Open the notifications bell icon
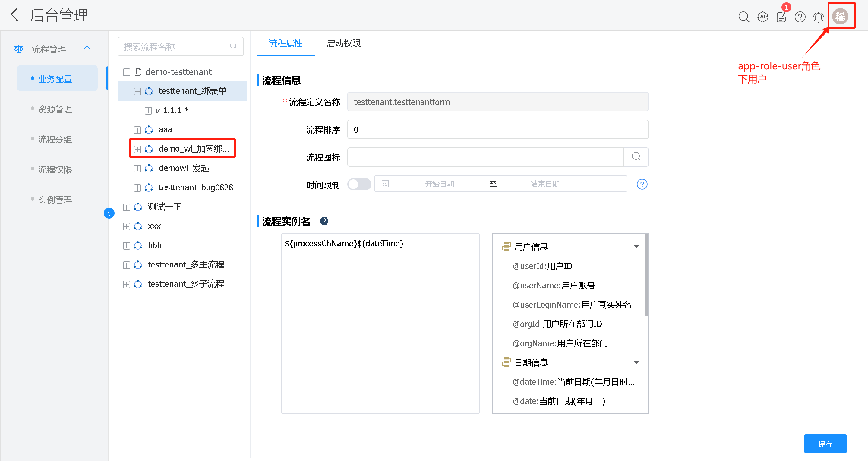 click(818, 17)
